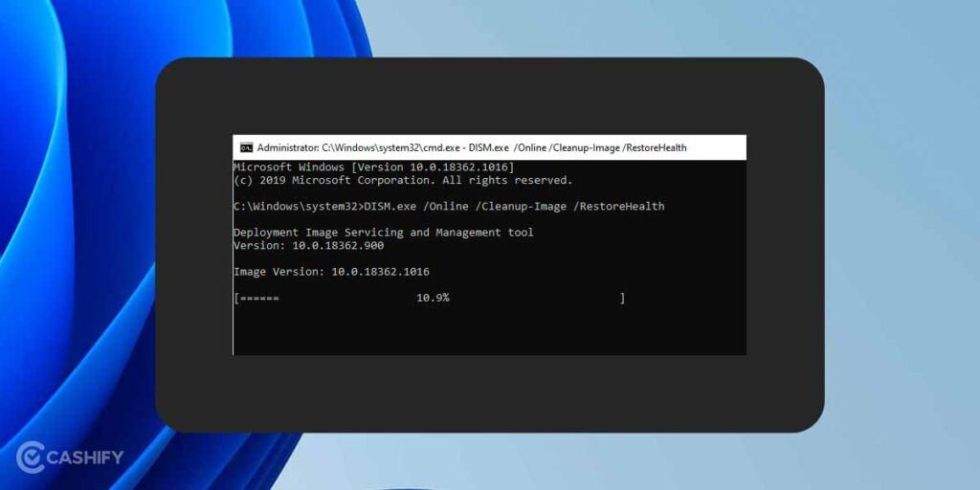Click the DISM.exe /Online /Cleanup-Image /RestoreHealth command line
The image size is (980, 490).
449,207
